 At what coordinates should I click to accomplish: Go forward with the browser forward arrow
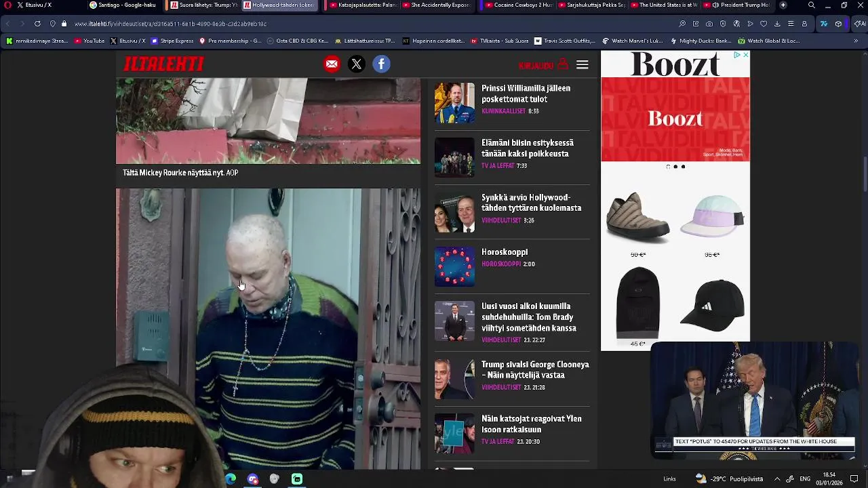(22, 24)
